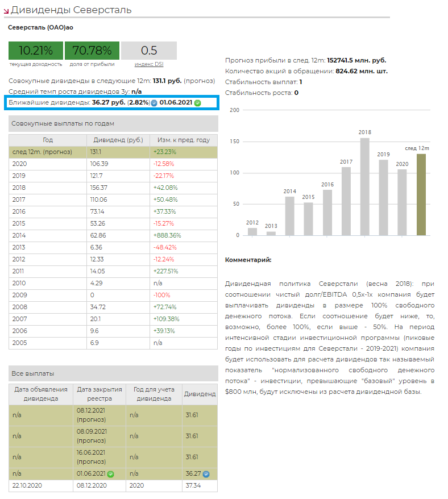Click the 22.10.2020 announcement date
The image size is (448, 499).
[x=27, y=486]
